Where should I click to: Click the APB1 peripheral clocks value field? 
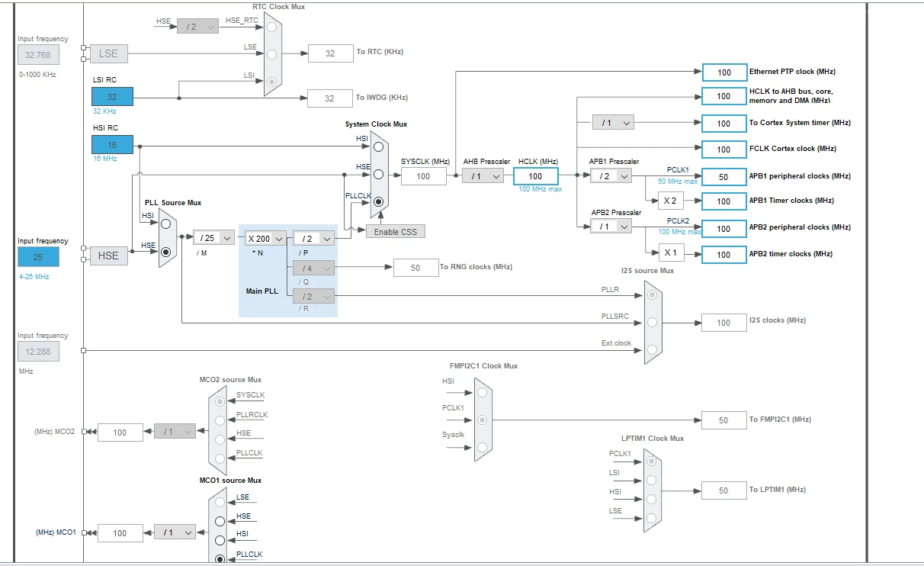pyautogui.click(x=724, y=176)
